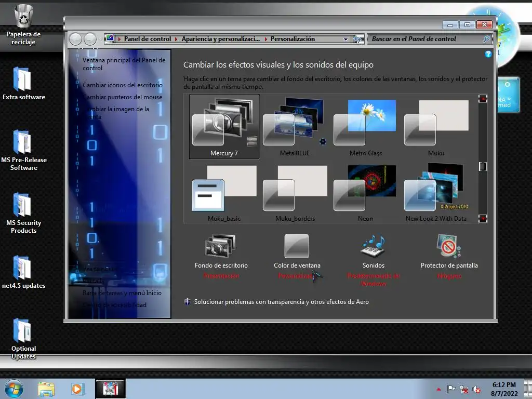
Task: Apply the Metro Glass theme
Action: point(365,127)
